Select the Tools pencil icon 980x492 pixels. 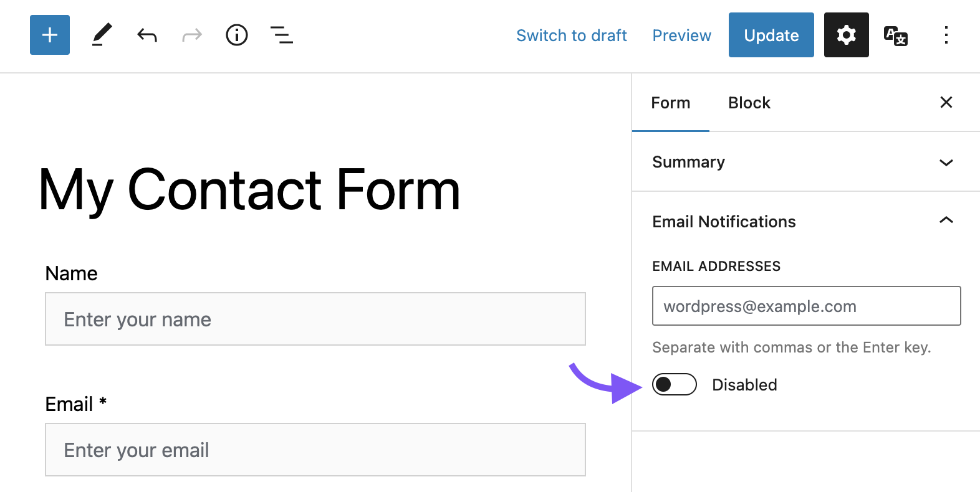tap(102, 35)
